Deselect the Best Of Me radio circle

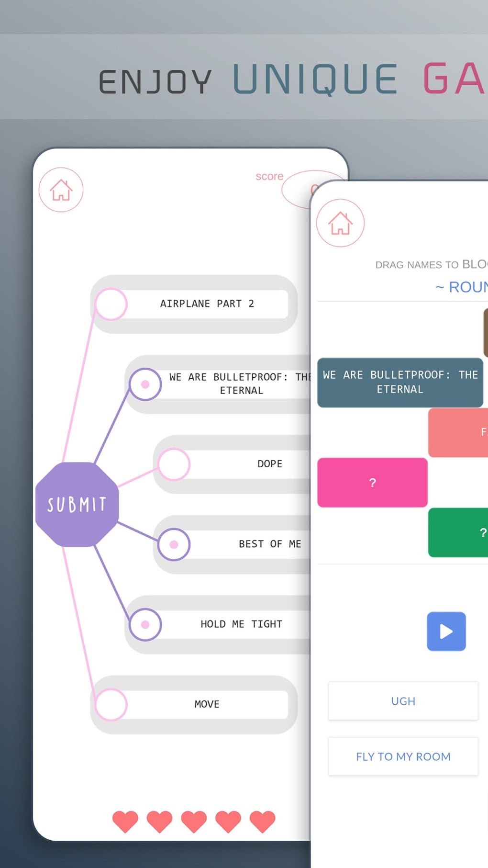(x=174, y=544)
